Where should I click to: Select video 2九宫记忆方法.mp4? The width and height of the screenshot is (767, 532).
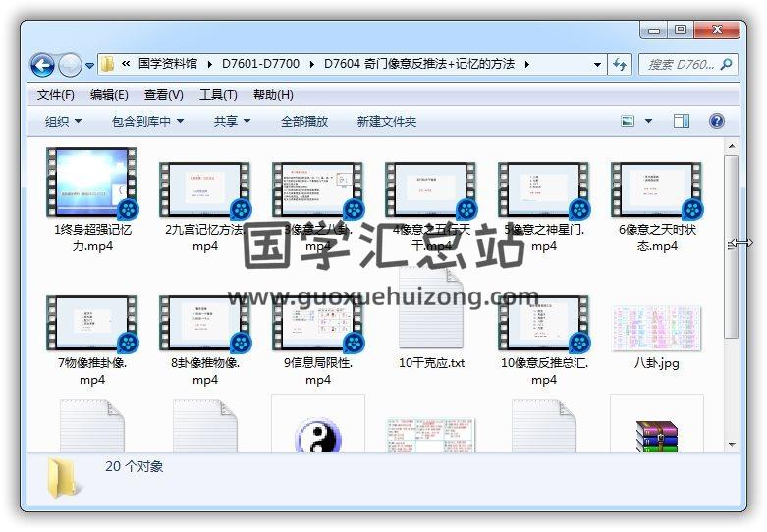coord(205,208)
